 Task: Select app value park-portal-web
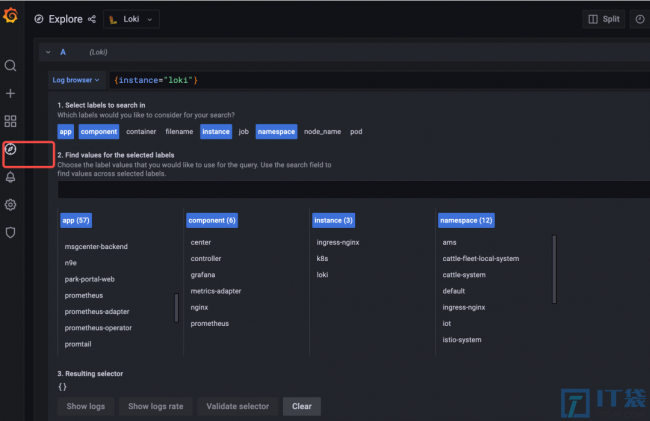pyautogui.click(x=90, y=279)
